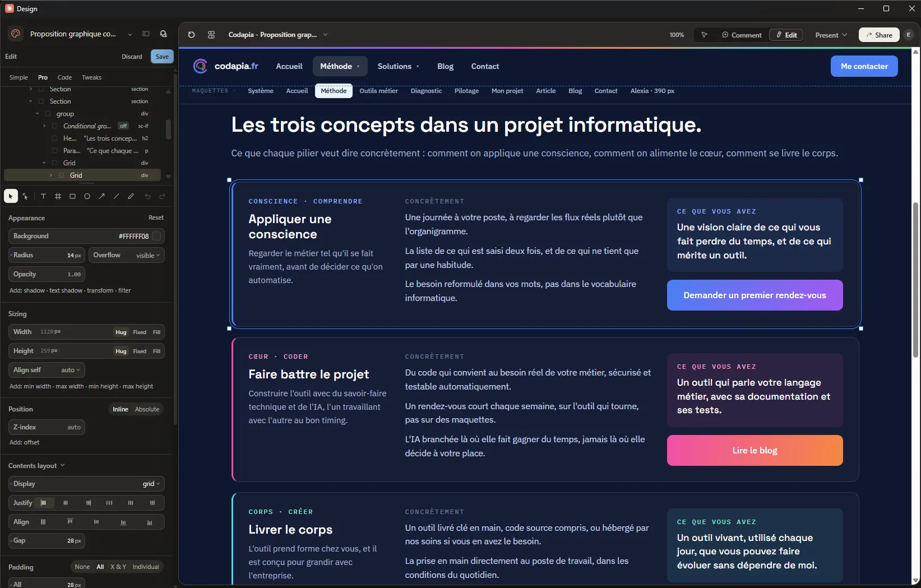Set Width sizing to Fill
The image size is (921, 588).
[156, 332]
